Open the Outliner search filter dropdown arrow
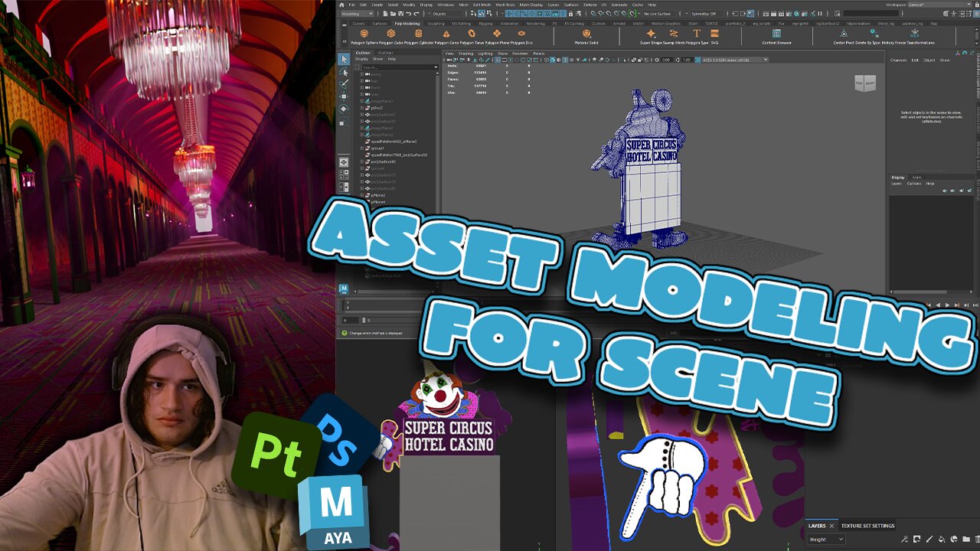The image size is (980, 551). tap(436, 67)
